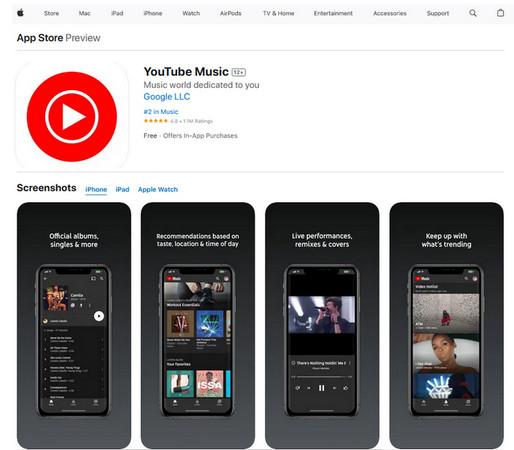Image resolution: width=514 pixels, height=450 pixels.
Task: Open the Accessories menu item
Action: 390,13
